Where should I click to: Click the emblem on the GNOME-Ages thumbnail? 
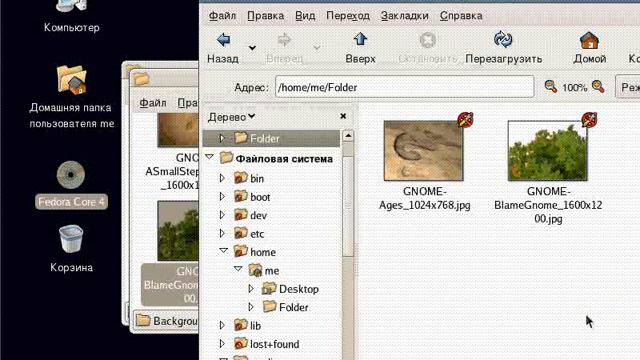(x=465, y=120)
